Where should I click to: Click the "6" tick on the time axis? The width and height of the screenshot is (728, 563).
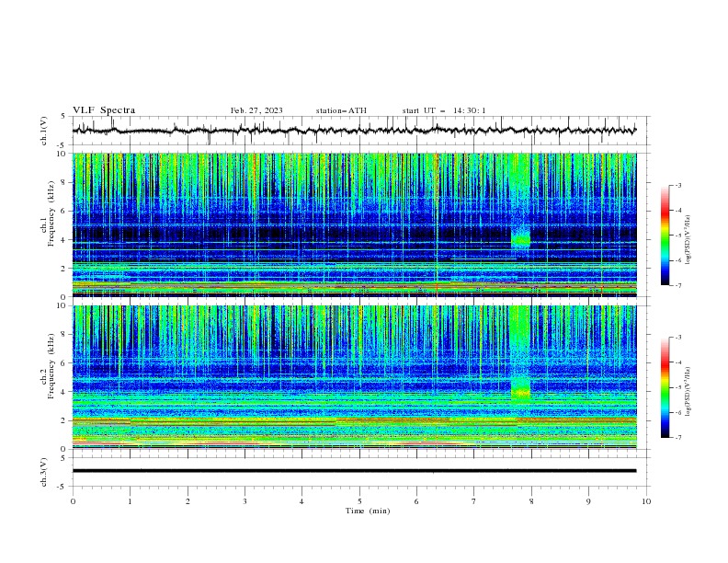416,501
